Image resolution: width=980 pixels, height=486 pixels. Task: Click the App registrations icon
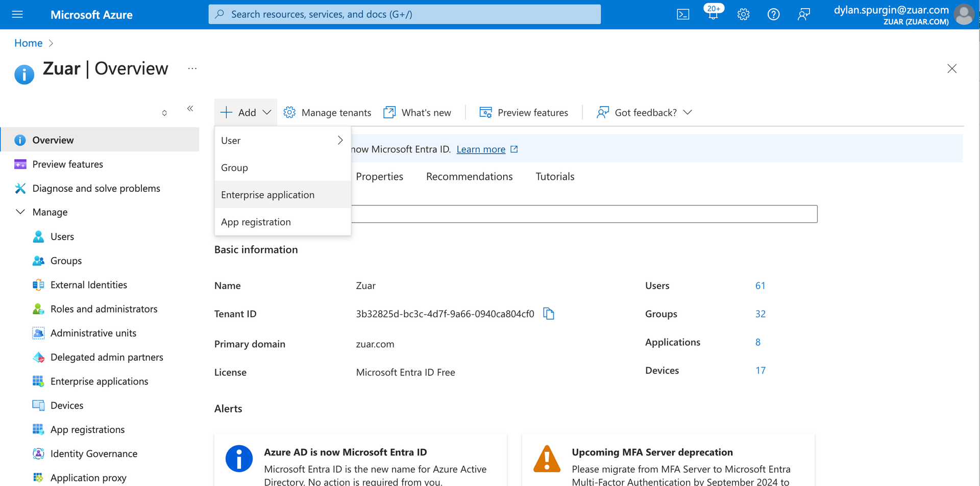(x=38, y=429)
